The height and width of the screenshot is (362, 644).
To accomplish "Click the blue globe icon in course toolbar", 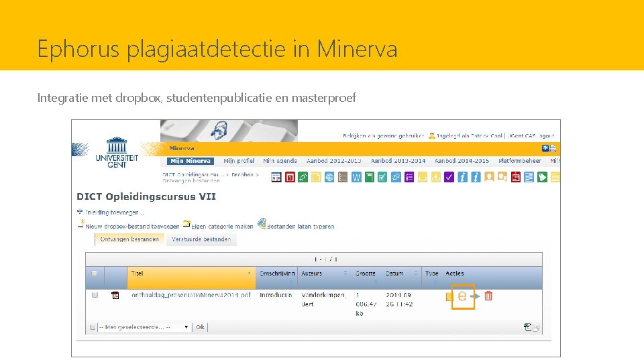I will (x=329, y=177).
